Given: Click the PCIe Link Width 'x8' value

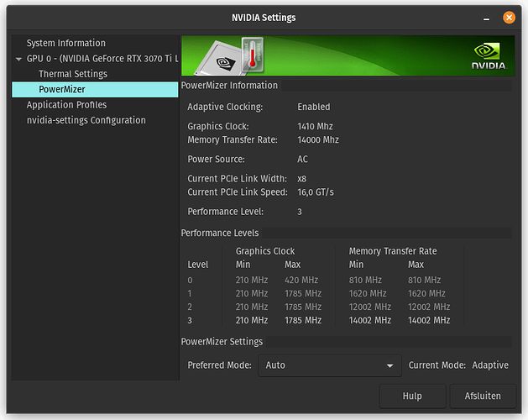Looking at the screenshot, I should point(301,179).
